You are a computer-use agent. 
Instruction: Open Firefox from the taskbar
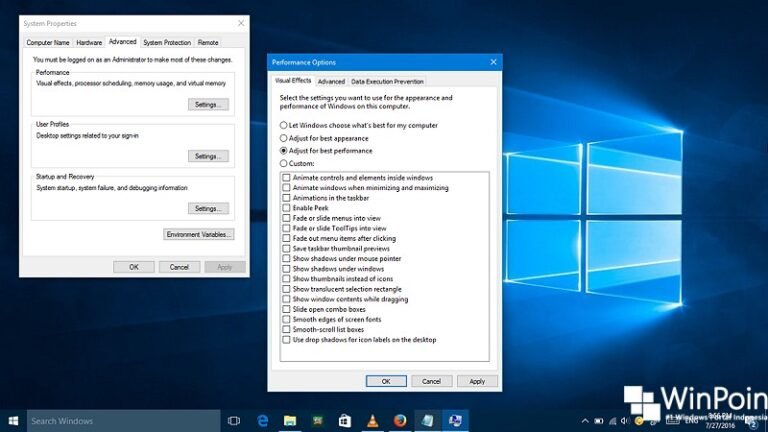pyautogui.click(x=399, y=421)
